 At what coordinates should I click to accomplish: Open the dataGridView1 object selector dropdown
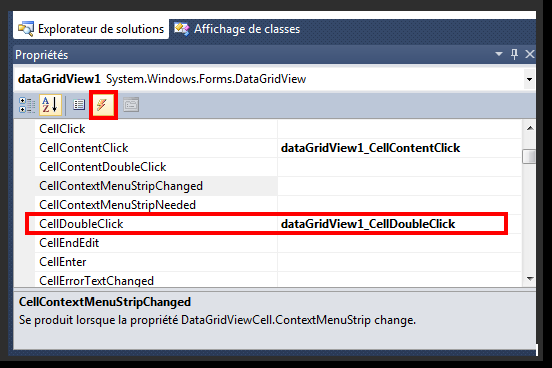pyautogui.click(x=529, y=79)
